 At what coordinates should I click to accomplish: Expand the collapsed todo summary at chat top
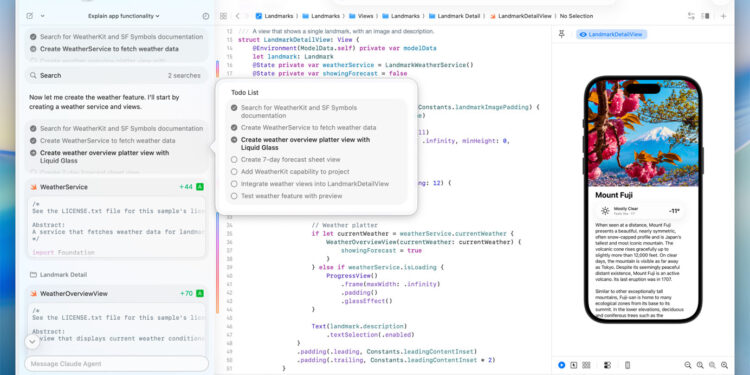(x=117, y=45)
